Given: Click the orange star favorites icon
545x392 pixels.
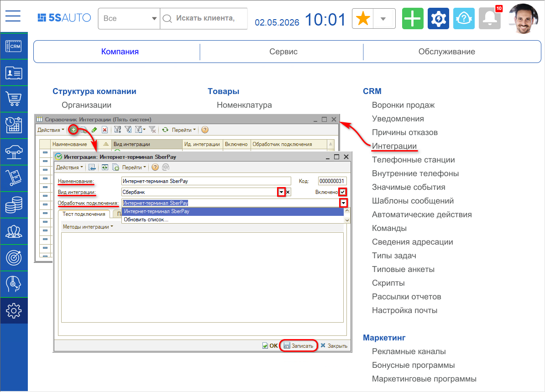Looking at the screenshot, I should pyautogui.click(x=363, y=18).
